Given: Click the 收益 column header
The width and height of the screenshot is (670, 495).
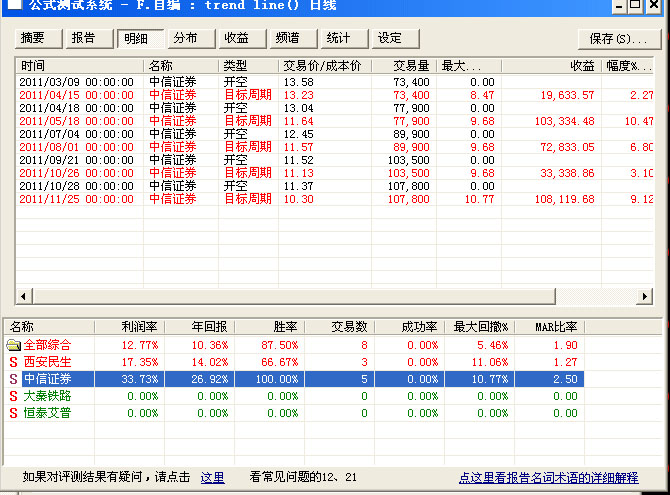Looking at the screenshot, I should click(552, 66).
